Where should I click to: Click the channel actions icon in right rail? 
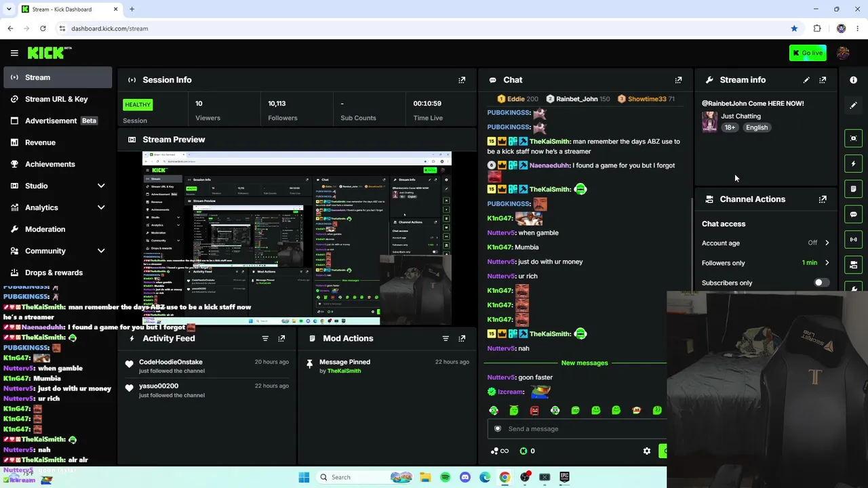point(853,264)
